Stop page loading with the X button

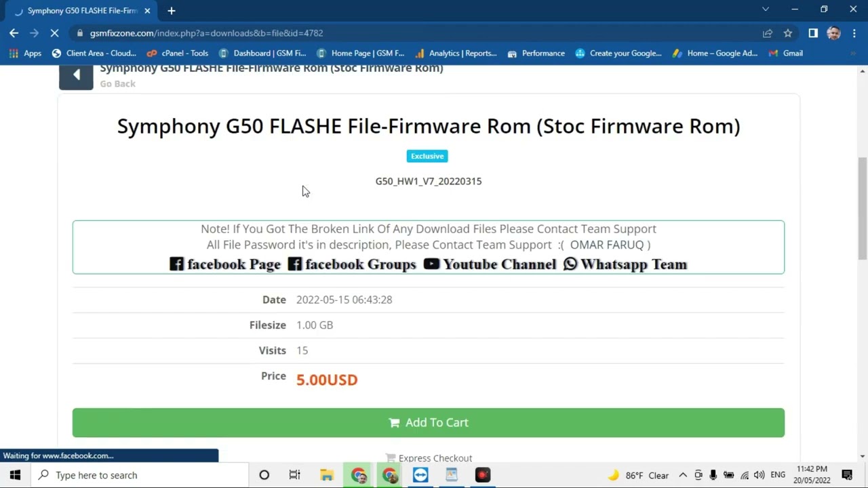[x=55, y=33]
